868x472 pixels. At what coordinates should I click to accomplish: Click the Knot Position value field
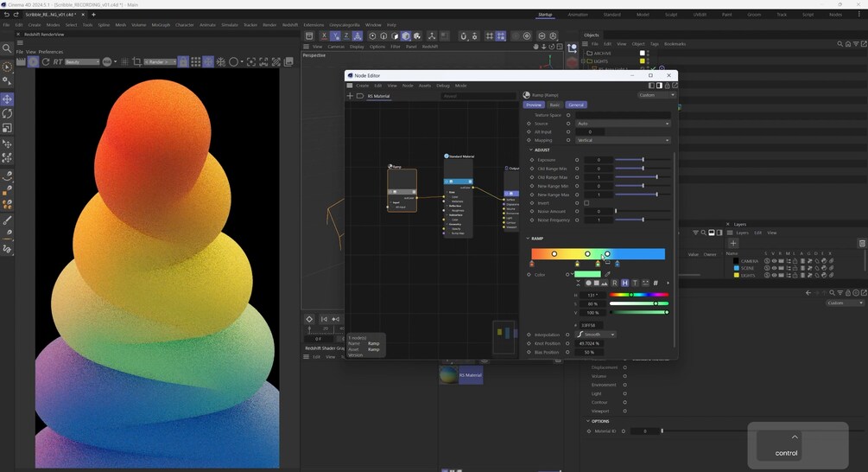590,343
